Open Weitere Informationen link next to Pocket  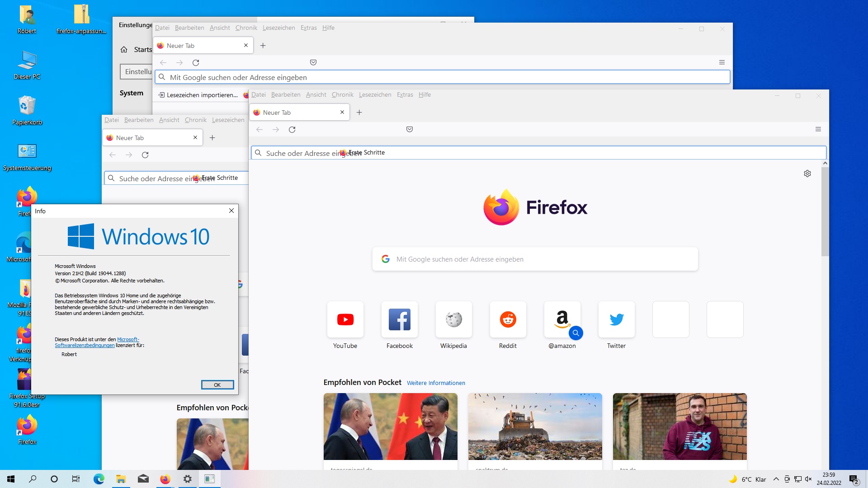pos(436,383)
